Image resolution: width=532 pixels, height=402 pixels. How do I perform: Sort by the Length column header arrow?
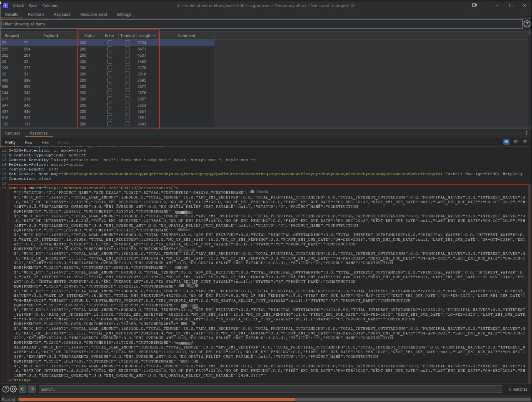tap(154, 36)
